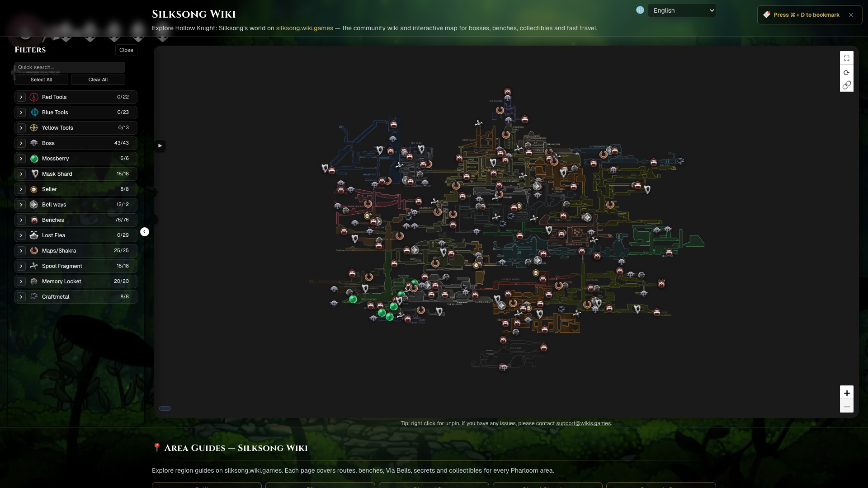Open the silksong.wiki.games link
868x488 pixels.
click(x=304, y=28)
